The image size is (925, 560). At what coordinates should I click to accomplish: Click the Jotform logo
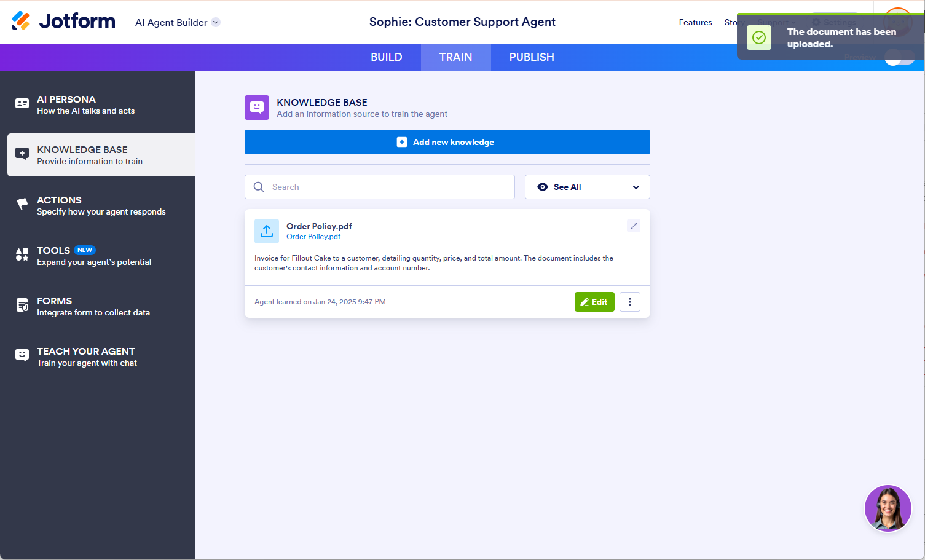(63, 22)
